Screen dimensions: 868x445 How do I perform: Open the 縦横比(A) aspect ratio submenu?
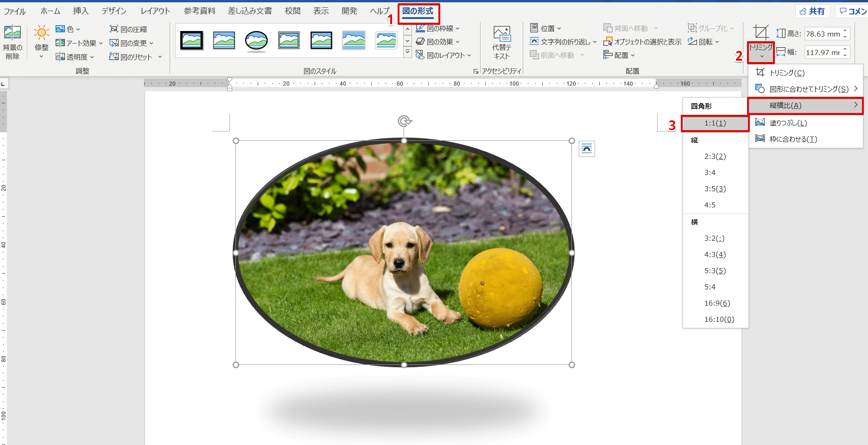point(805,106)
